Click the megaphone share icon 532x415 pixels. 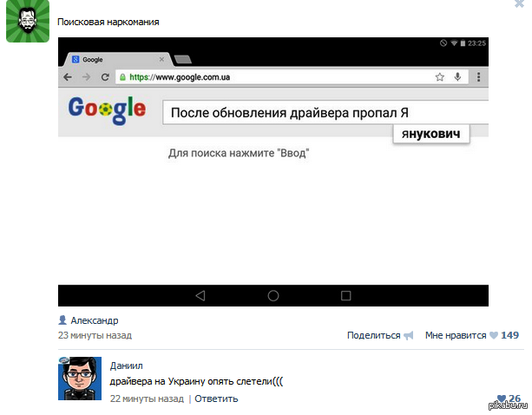coord(409,336)
